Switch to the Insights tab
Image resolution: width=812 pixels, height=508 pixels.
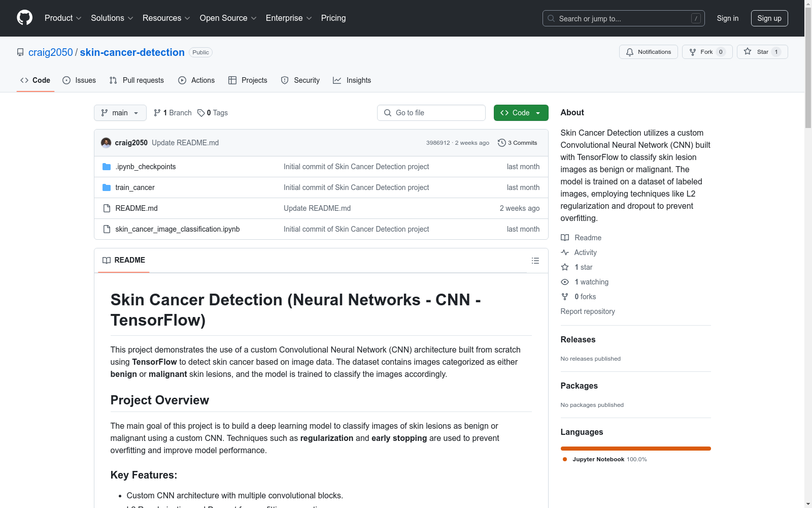(352, 80)
